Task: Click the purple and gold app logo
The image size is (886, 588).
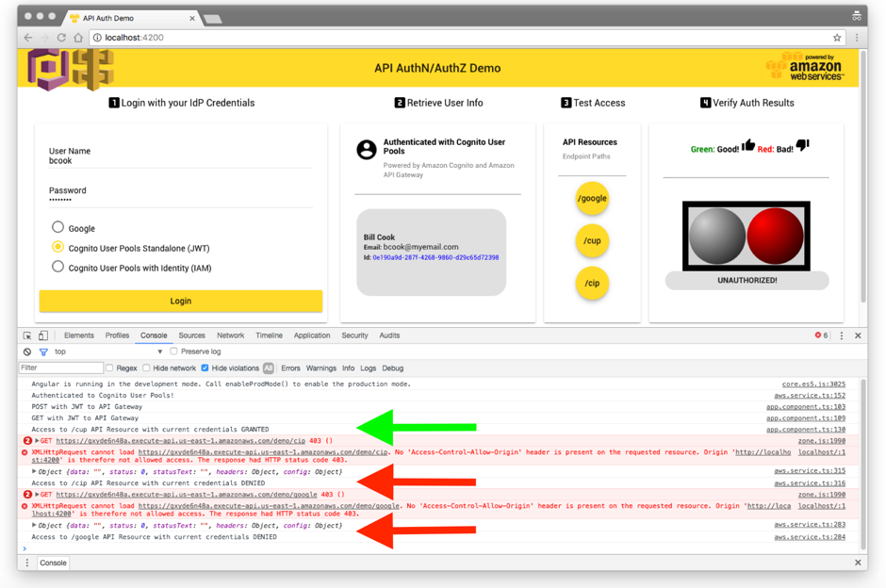Action: [x=70, y=69]
